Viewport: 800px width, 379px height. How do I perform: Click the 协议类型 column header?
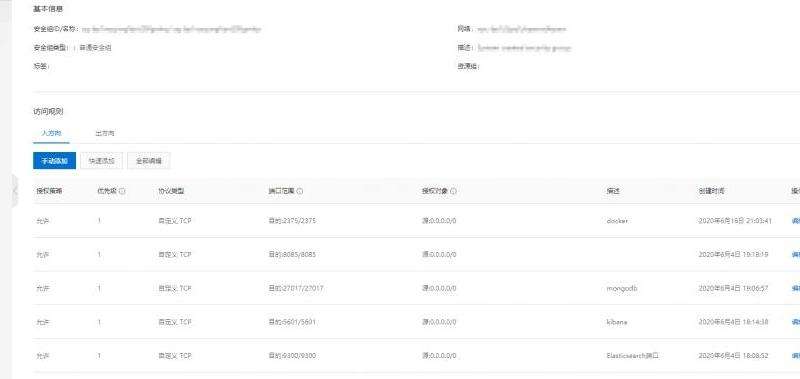pyautogui.click(x=171, y=191)
